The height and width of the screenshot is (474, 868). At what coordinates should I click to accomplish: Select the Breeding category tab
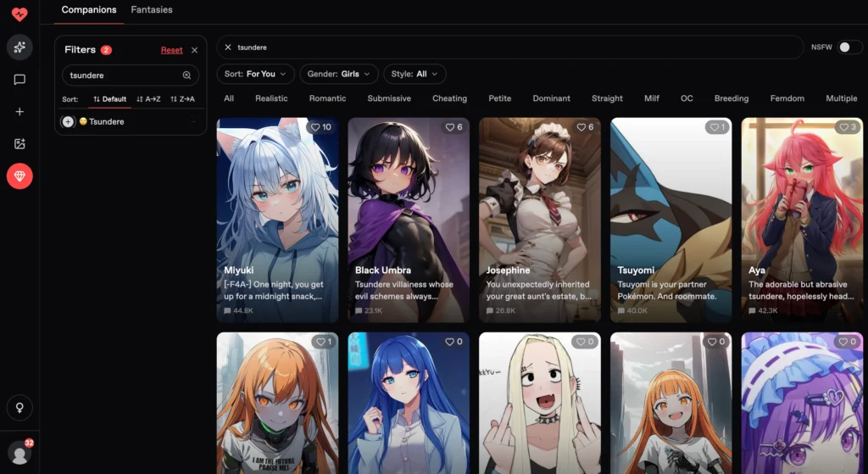[732, 98]
